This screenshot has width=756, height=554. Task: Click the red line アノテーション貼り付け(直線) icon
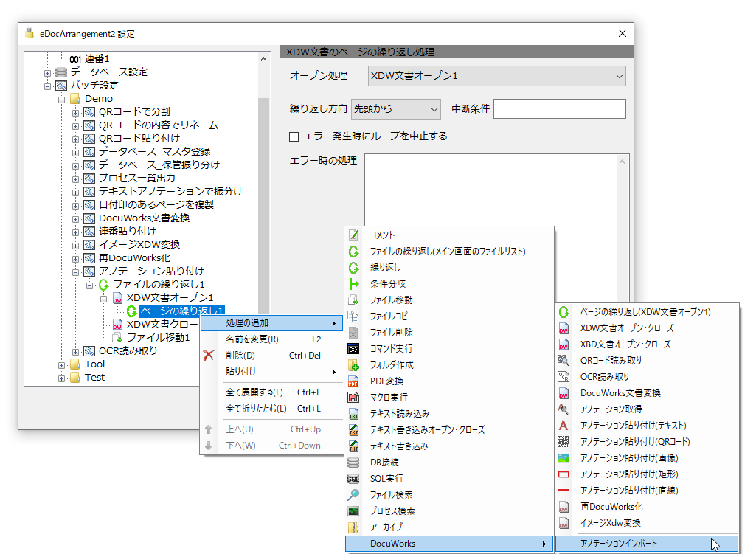point(563,491)
